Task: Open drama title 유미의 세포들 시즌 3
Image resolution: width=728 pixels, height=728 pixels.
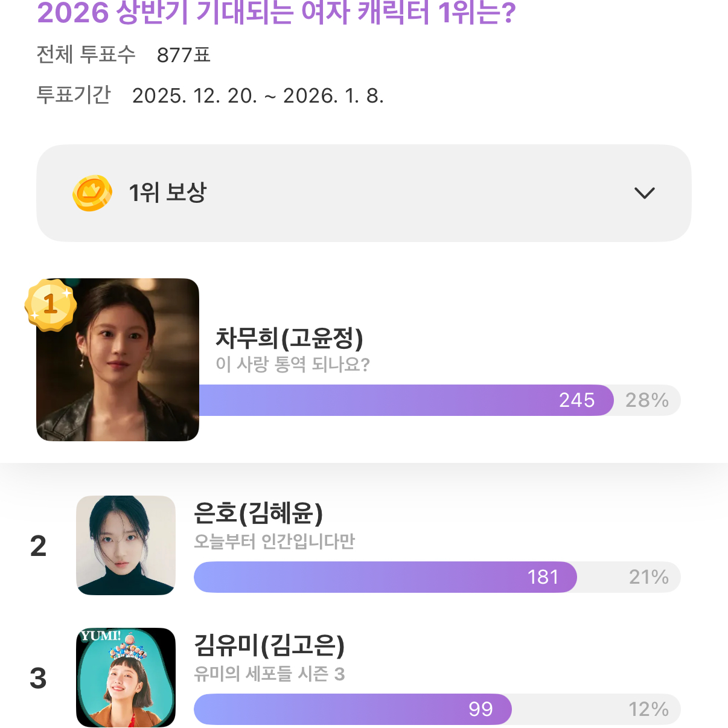Action: pyautogui.click(x=269, y=674)
